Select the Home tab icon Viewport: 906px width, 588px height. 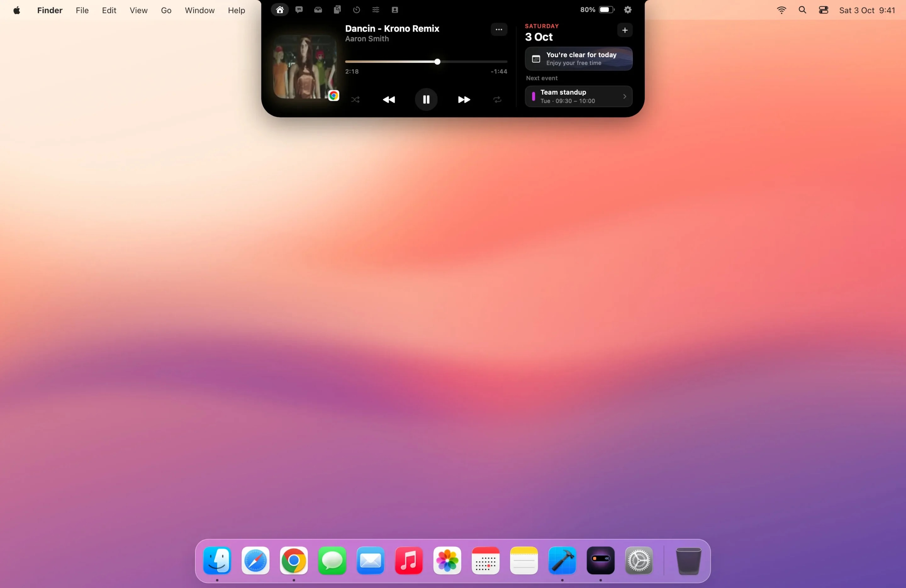280,10
